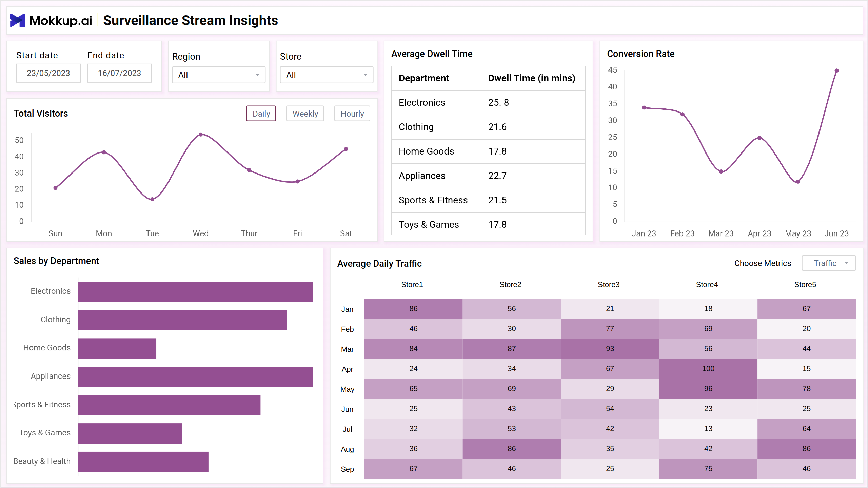Select Sports & Fitness dwell table row
The width and height of the screenshot is (868, 488).
click(489, 200)
